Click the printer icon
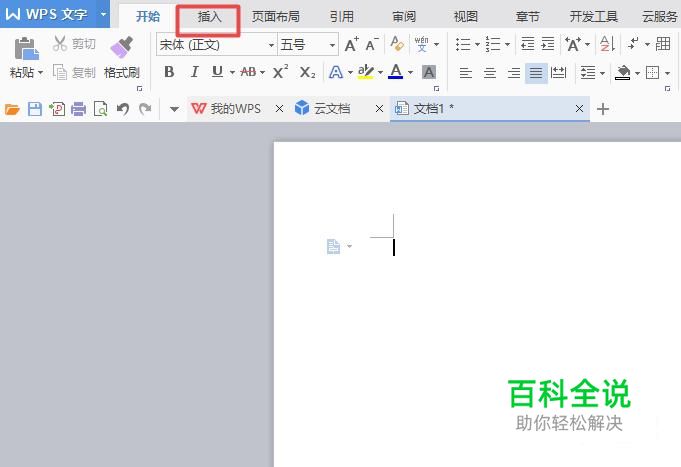The width and height of the screenshot is (681, 467). [x=79, y=109]
